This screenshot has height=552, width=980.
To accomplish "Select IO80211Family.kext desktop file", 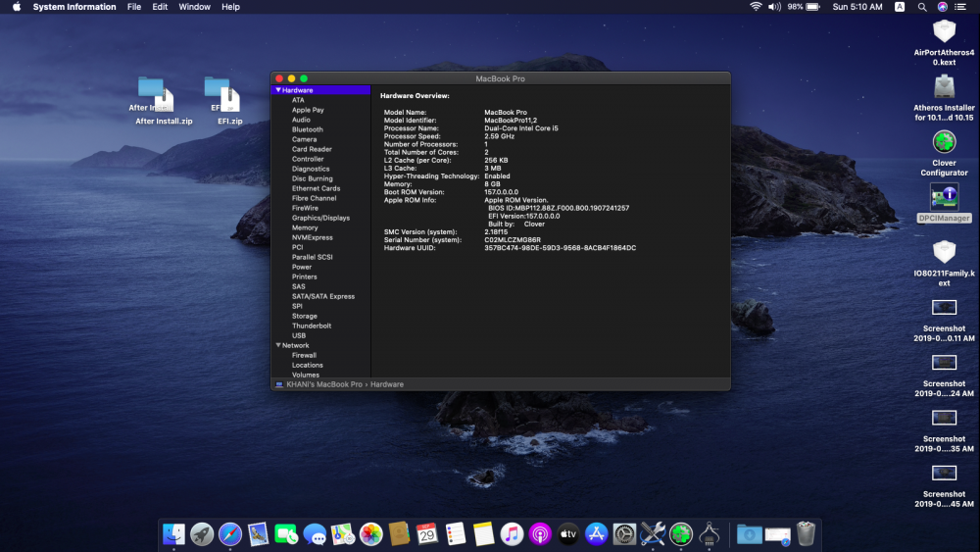I will click(x=944, y=252).
